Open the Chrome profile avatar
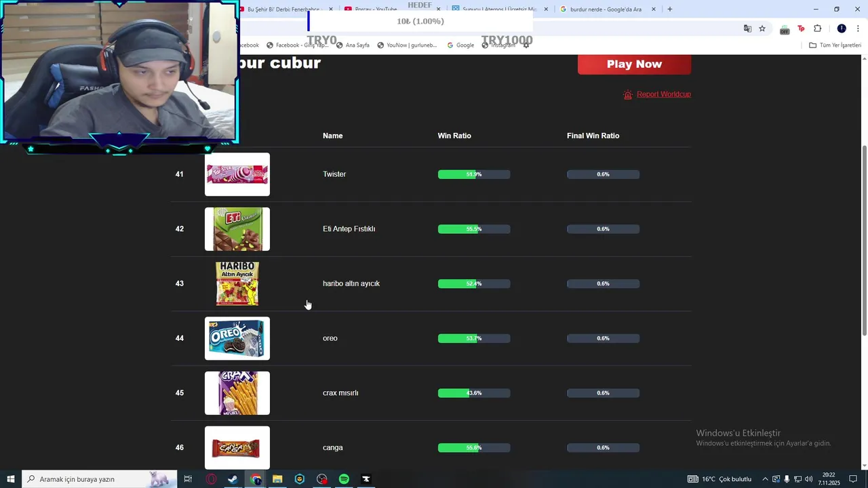Image resolution: width=868 pixels, height=488 pixels. [842, 28]
